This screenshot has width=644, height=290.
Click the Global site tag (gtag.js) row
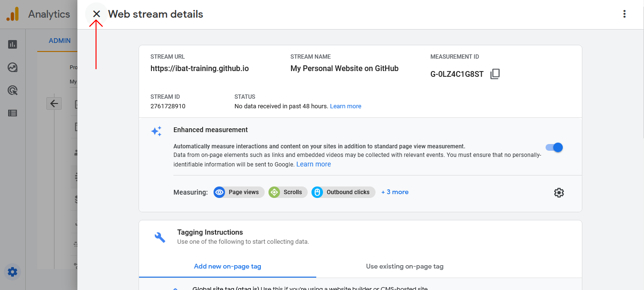(x=310, y=288)
